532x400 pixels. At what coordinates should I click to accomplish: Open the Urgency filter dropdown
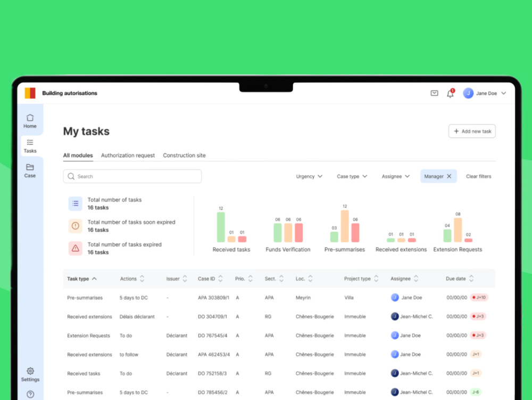pyautogui.click(x=309, y=176)
